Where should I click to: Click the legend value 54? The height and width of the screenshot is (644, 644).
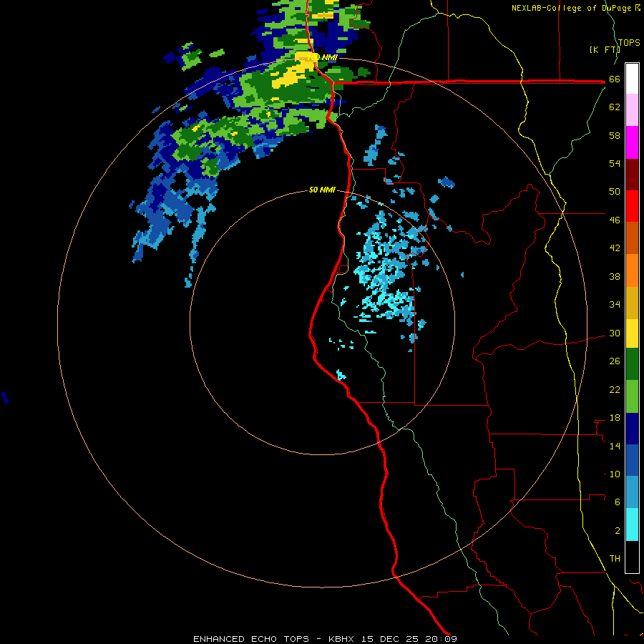pyautogui.click(x=615, y=163)
